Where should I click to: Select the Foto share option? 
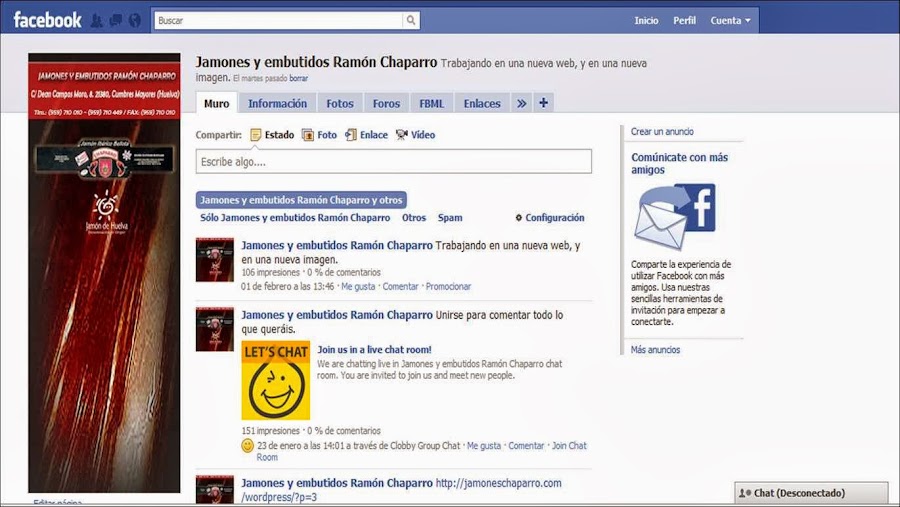tap(320, 135)
